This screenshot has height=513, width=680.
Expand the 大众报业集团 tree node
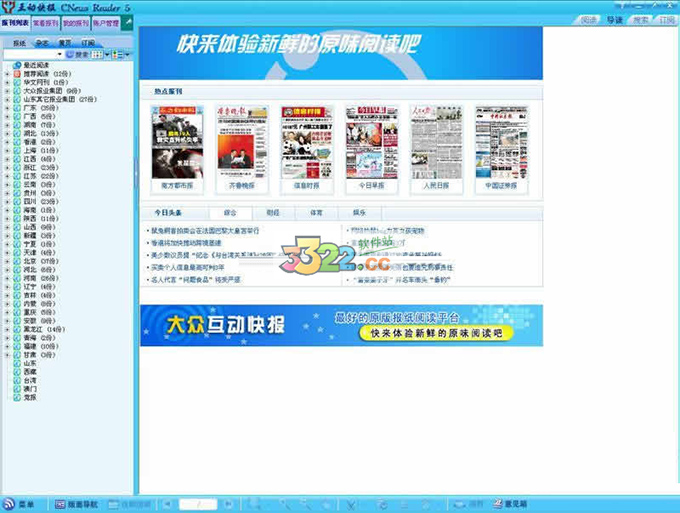coord(7,91)
